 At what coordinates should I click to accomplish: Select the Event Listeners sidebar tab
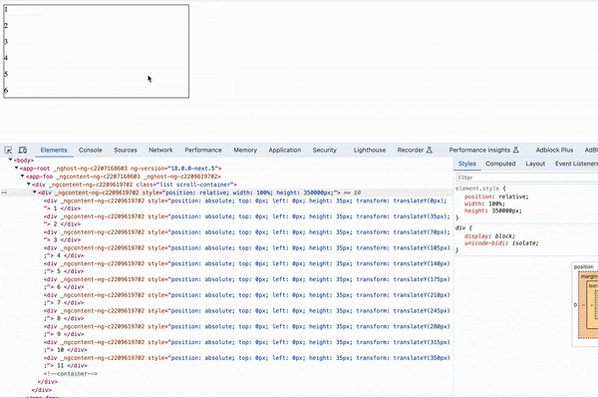click(576, 164)
